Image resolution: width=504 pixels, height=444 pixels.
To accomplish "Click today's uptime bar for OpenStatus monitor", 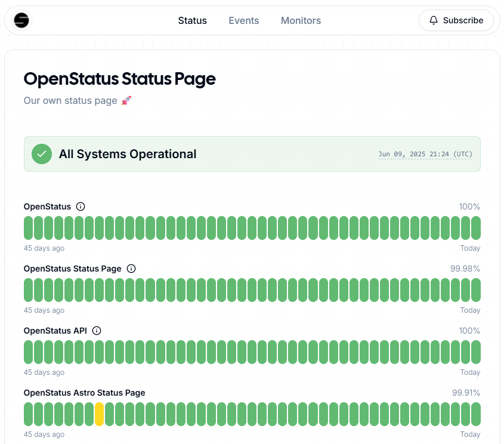I will 477,227.
